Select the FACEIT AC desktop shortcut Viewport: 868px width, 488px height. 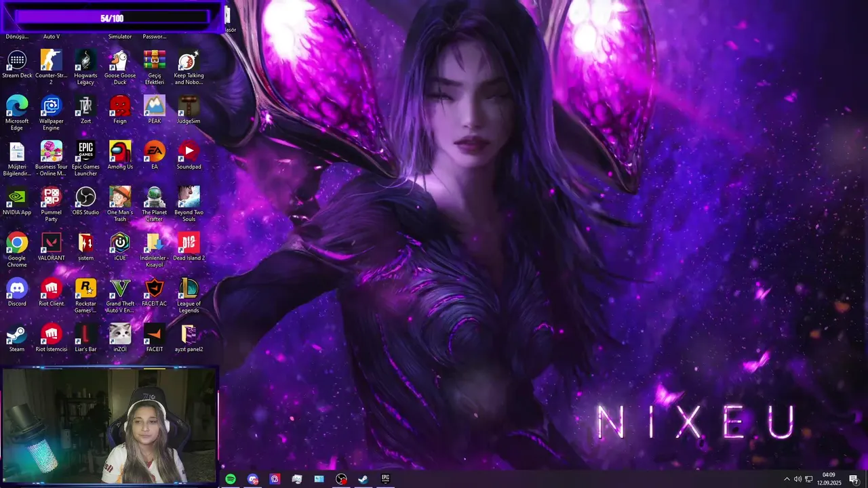coord(155,291)
